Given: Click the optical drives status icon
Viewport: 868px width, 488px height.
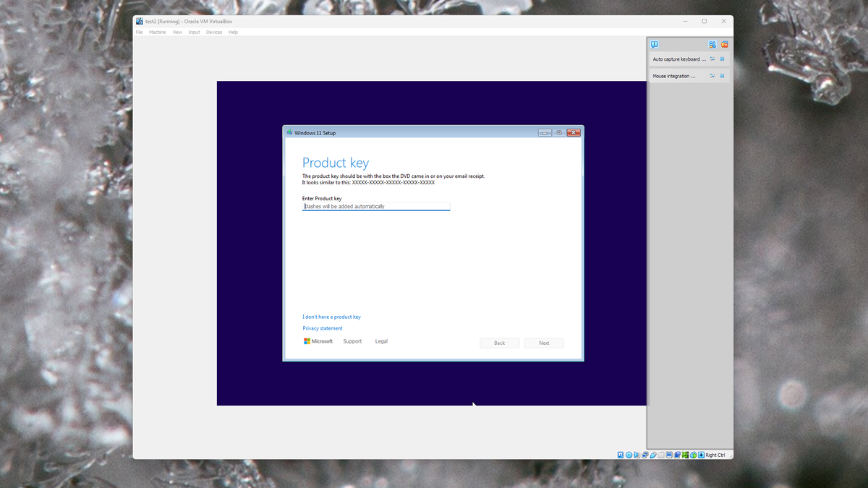Looking at the screenshot, I should tap(629, 454).
